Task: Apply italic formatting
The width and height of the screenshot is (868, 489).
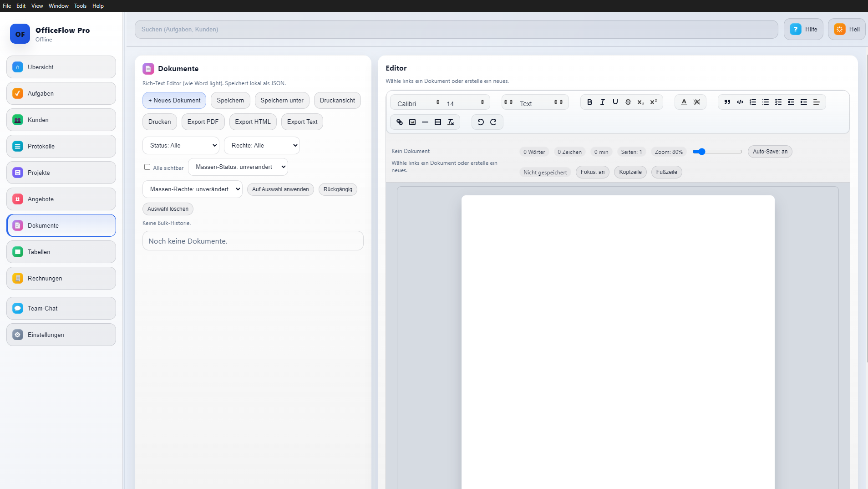Action: (602, 102)
